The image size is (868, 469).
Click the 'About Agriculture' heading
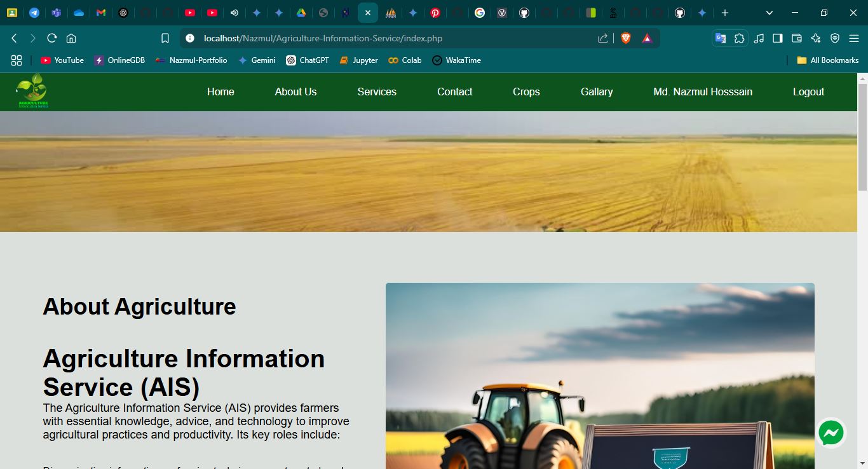[x=139, y=306]
